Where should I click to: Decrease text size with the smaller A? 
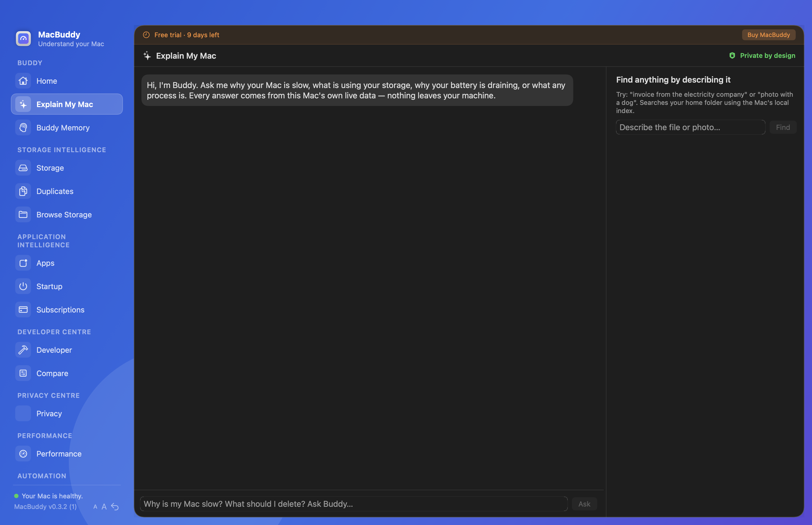point(95,507)
